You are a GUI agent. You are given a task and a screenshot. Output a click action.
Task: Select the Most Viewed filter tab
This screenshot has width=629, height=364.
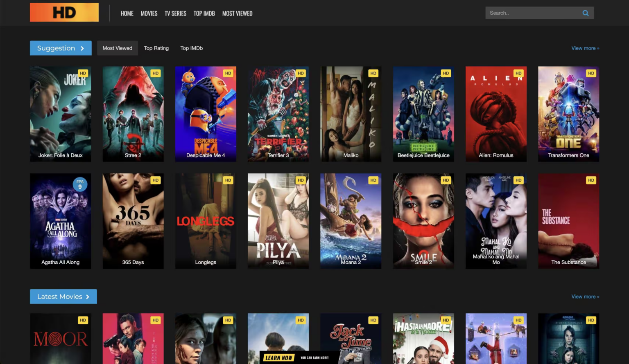[x=117, y=48]
